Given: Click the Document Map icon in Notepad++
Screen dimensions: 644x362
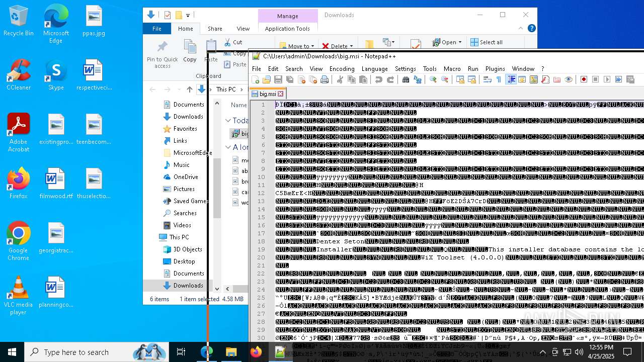Looking at the screenshot, I should [x=534, y=79].
